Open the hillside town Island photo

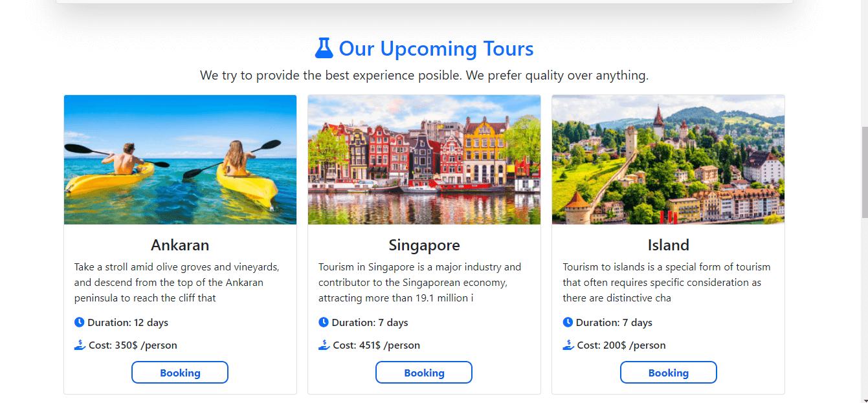(x=668, y=160)
